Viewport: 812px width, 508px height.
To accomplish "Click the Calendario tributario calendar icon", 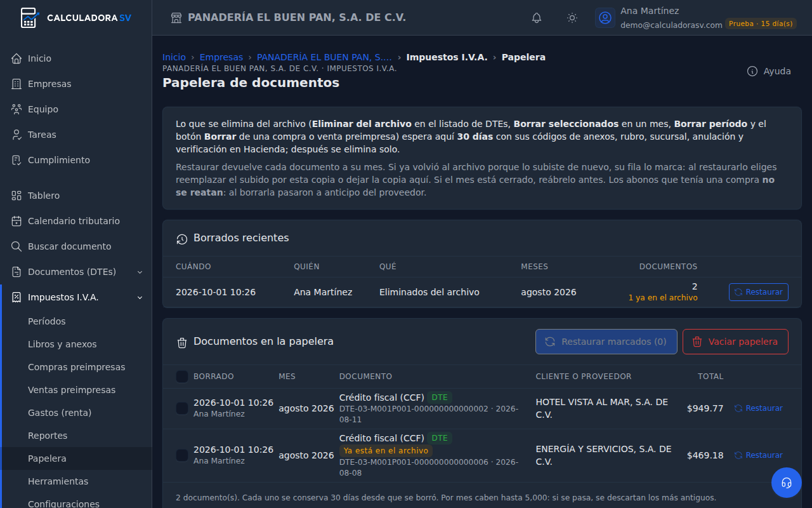I will point(16,221).
